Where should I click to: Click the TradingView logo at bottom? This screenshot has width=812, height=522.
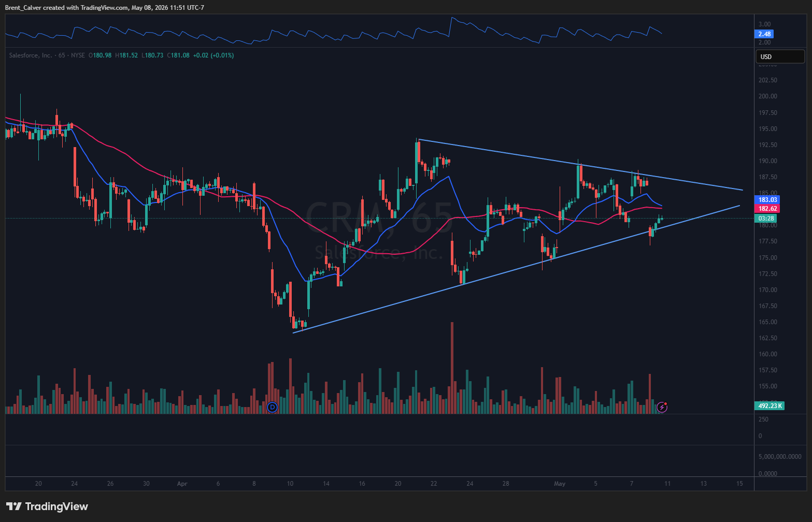[47, 506]
